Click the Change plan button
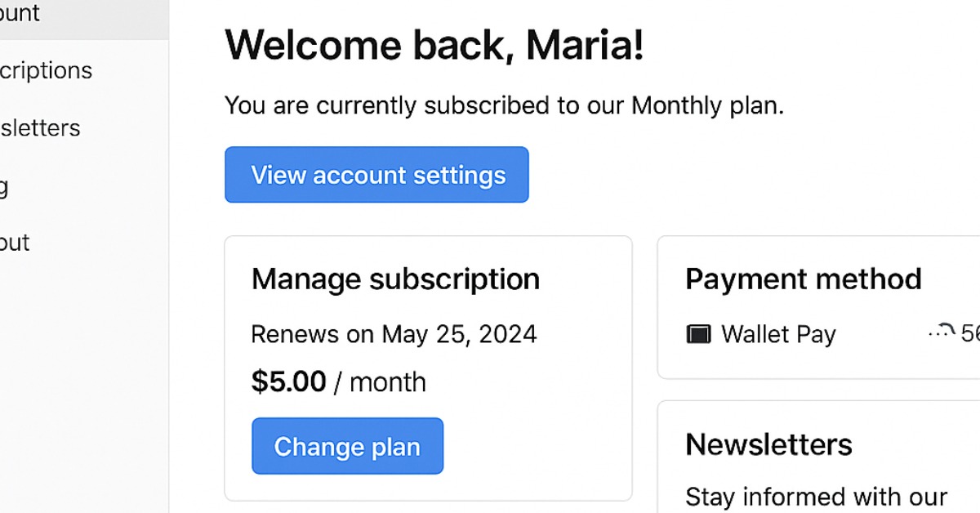 tap(347, 446)
